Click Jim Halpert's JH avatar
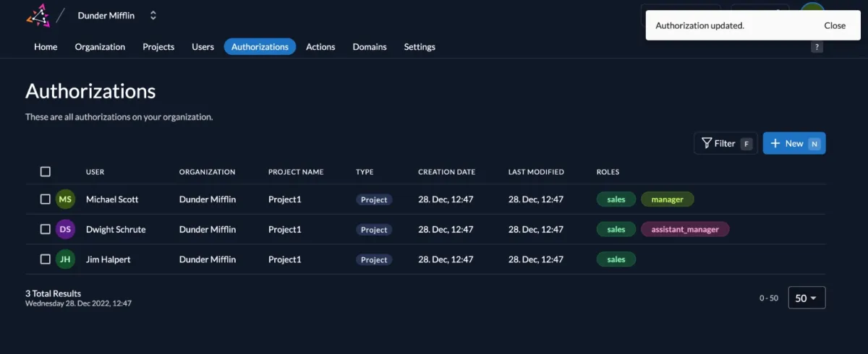Viewport: 868px width, 354px height. click(x=65, y=259)
